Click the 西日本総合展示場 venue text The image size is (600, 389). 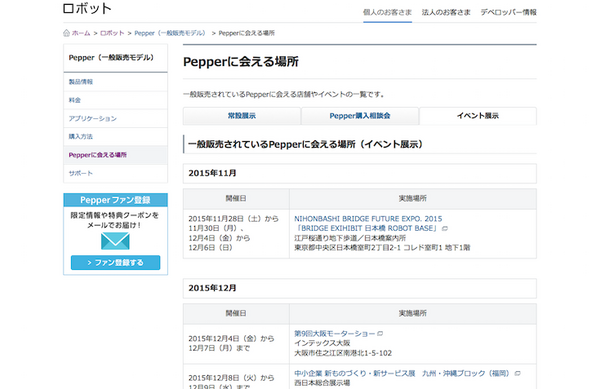click(322, 383)
